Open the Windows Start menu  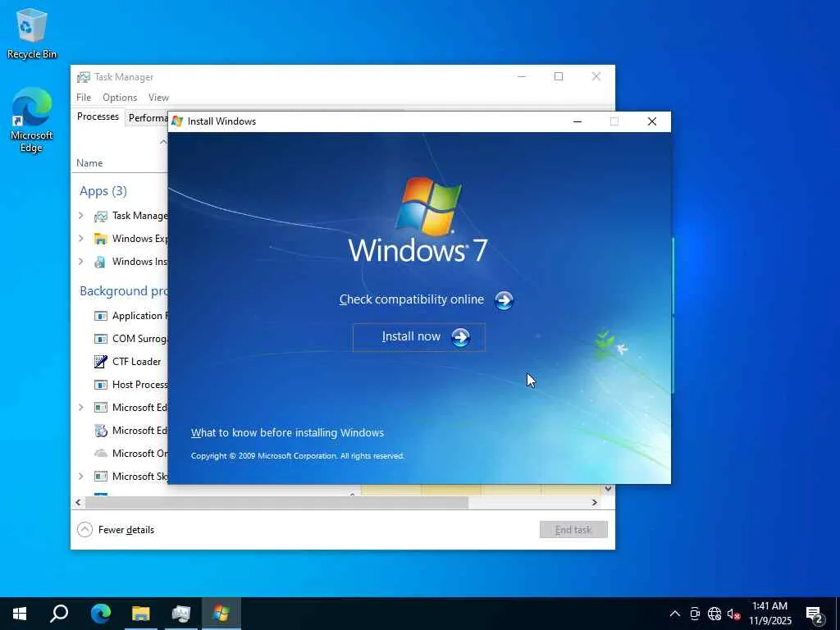click(20, 614)
